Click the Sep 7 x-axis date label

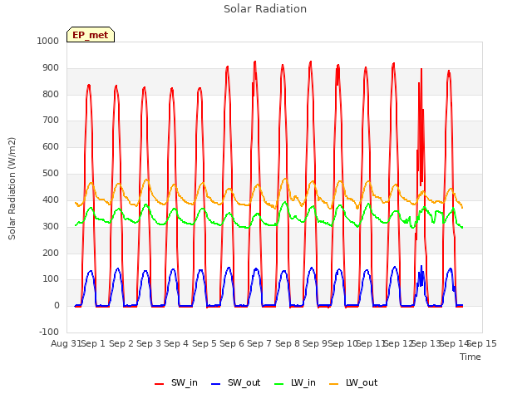click(259, 343)
